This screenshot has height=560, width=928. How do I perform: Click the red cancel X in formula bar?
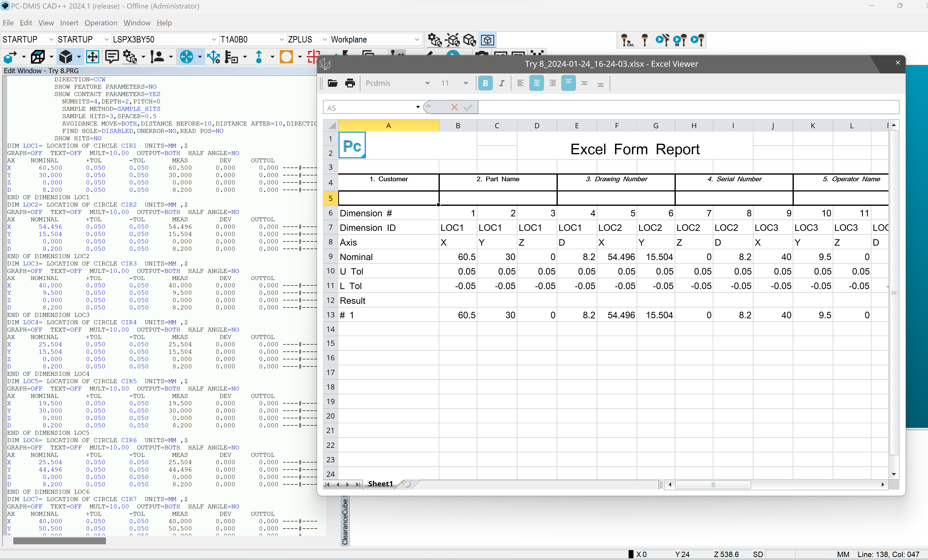point(454,107)
